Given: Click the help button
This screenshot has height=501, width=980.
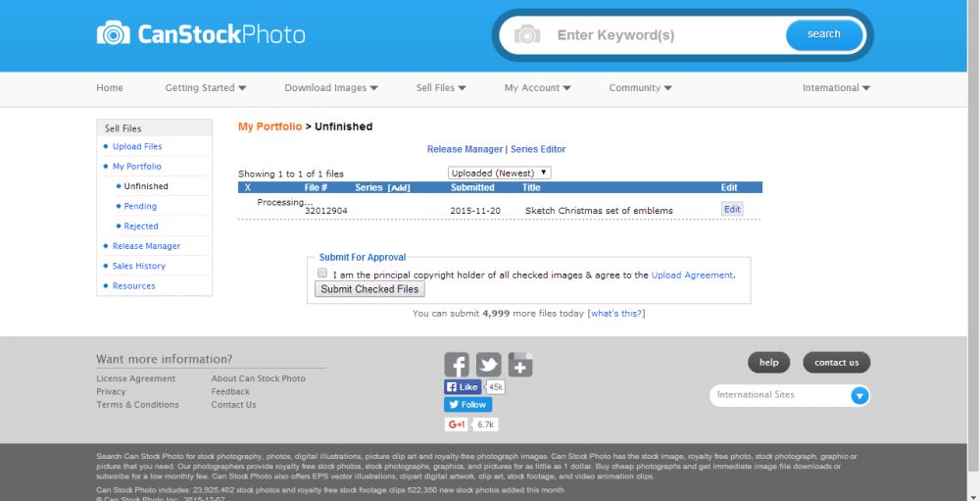Looking at the screenshot, I should (768, 362).
